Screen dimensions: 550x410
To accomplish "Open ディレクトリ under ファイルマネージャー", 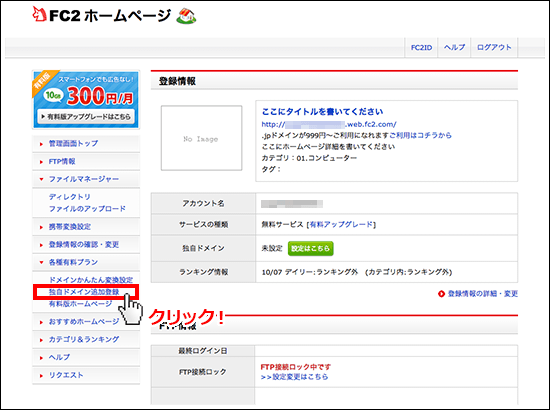I will pyautogui.click(x=69, y=197).
